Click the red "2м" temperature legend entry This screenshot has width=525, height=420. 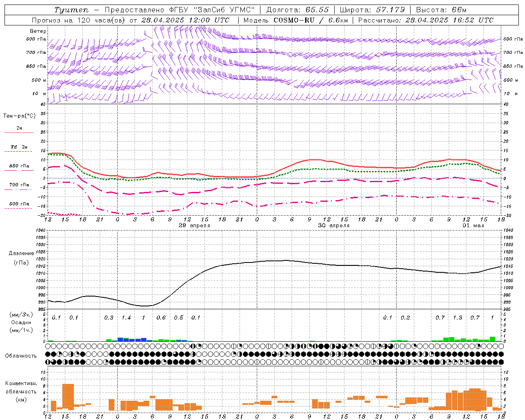19,128
